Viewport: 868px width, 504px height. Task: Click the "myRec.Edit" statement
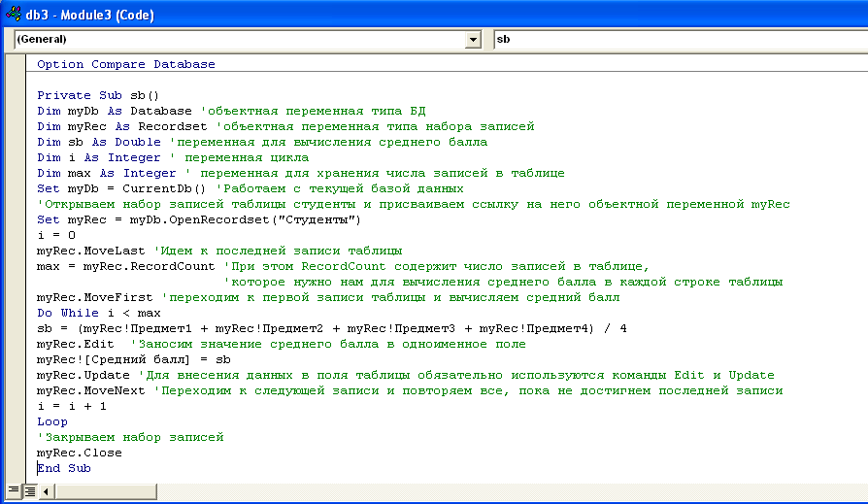(x=76, y=344)
